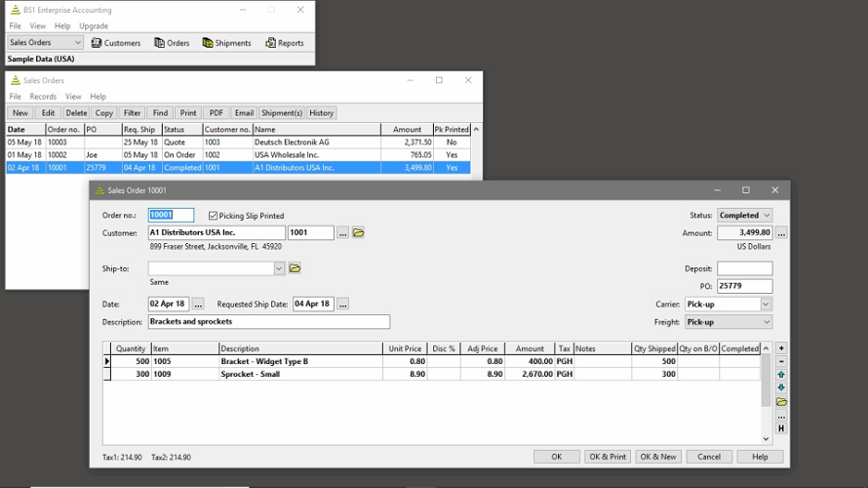Click the add line plus icon beside grid

coord(781,348)
